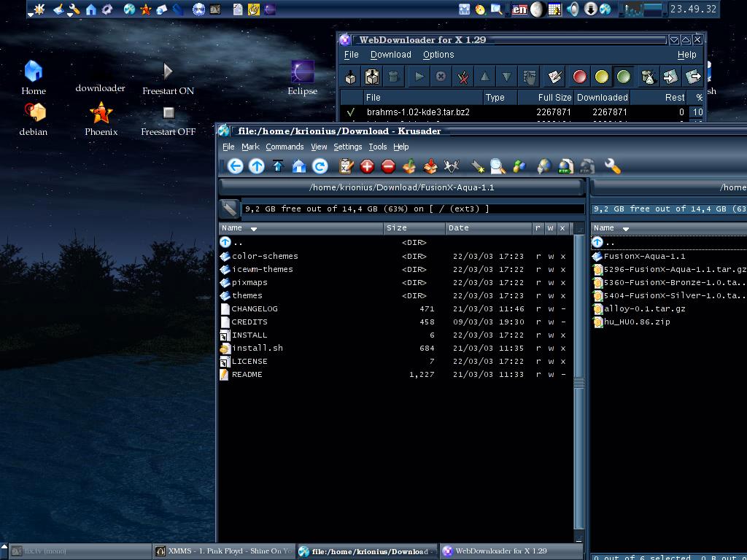Open File menu in WebDownloader
This screenshot has width=747, height=560.
[x=351, y=55]
